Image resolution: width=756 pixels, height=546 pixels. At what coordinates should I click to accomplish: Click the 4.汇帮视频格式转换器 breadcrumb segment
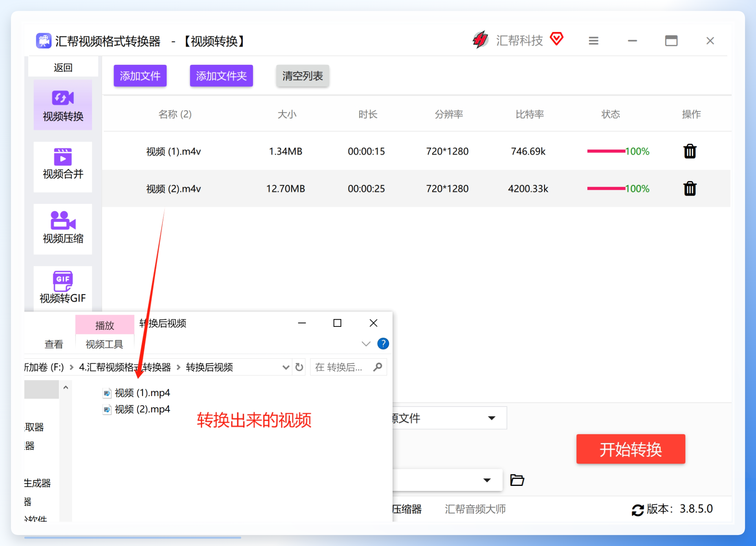[125, 367]
